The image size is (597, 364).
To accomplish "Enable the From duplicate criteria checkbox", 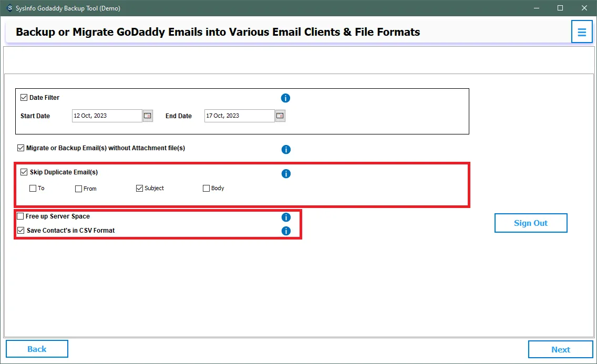I will [78, 189].
